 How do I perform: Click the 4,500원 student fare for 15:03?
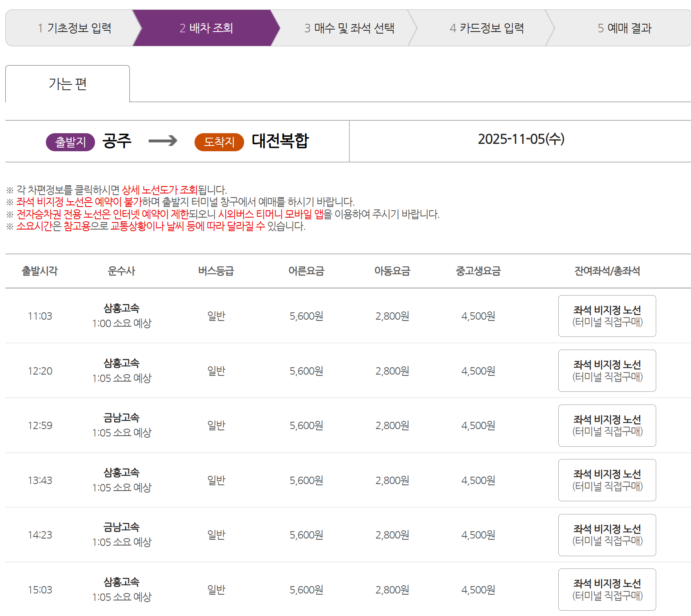(478, 590)
